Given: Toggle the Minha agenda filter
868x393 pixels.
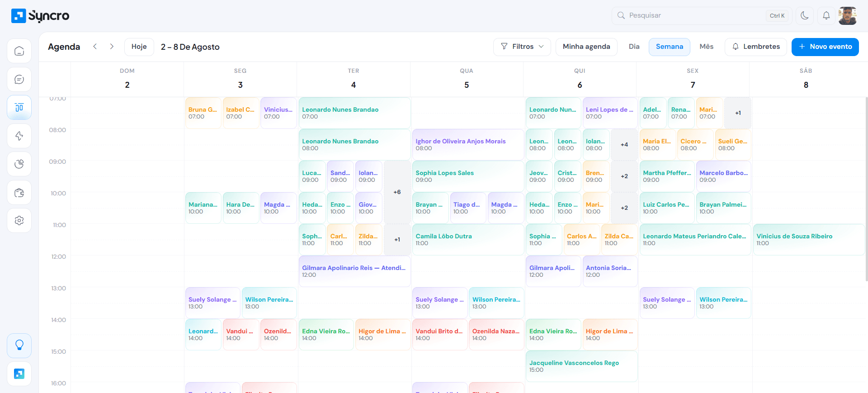Looking at the screenshot, I should click(x=586, y=47).
